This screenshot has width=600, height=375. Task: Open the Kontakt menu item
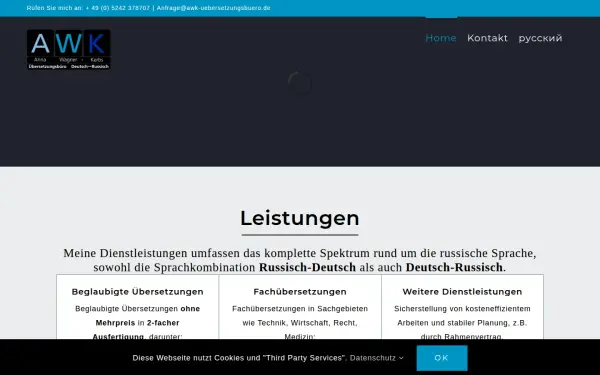tap(487, 38)
